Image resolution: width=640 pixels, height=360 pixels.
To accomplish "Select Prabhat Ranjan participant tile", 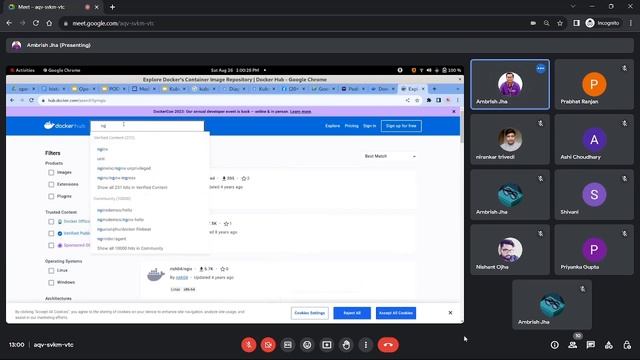I will point(594,84).
